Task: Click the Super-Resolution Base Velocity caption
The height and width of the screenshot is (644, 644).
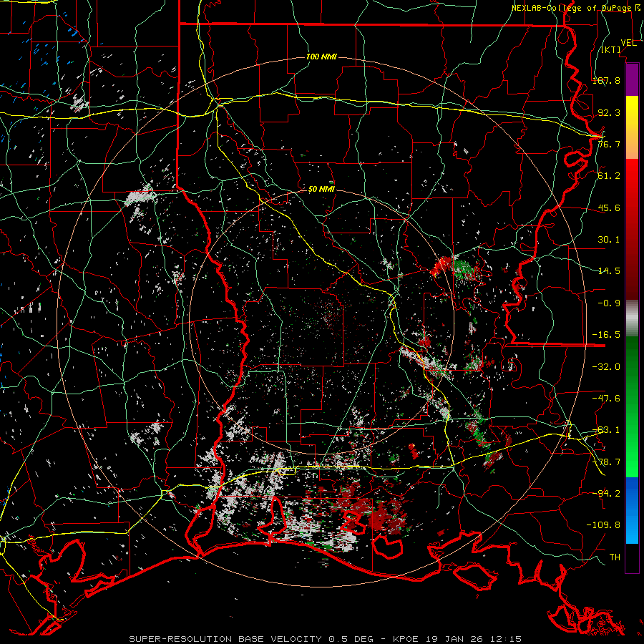Action: click(x=326, y=639)
